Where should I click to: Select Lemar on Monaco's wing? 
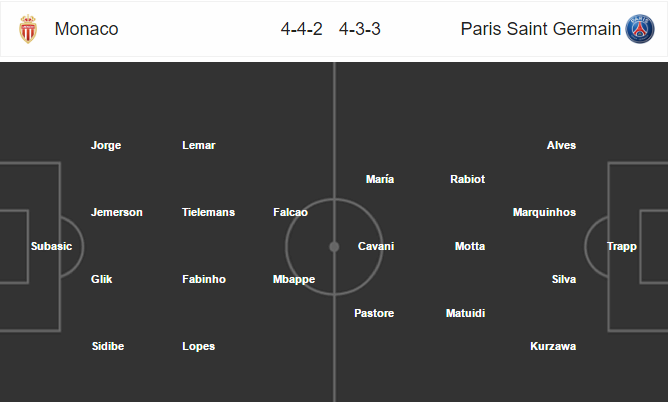199,145
